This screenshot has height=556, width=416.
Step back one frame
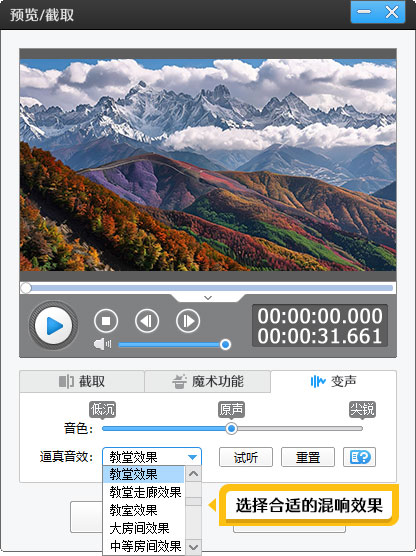147,321
